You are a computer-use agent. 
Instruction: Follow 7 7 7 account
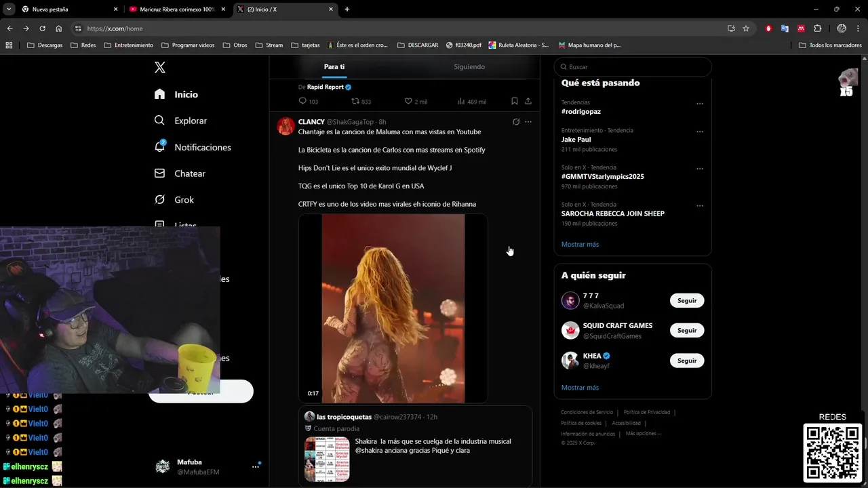(687, 300)
